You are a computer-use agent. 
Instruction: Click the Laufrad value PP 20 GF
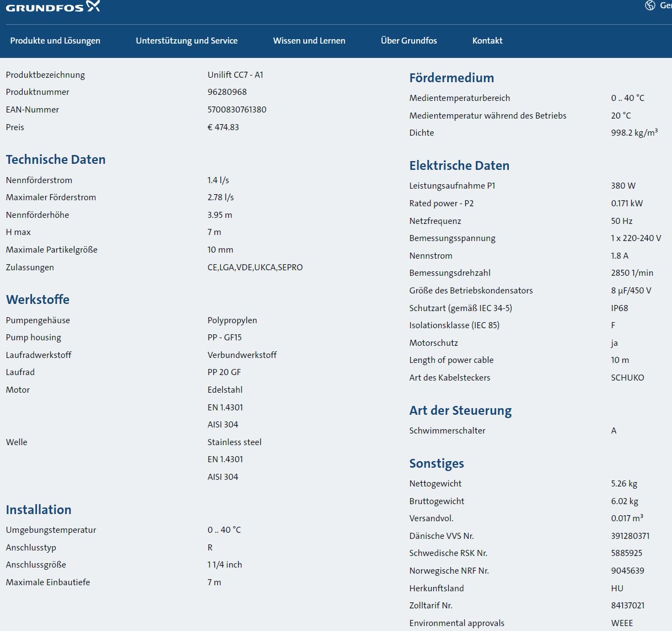(x=224, y=372)
